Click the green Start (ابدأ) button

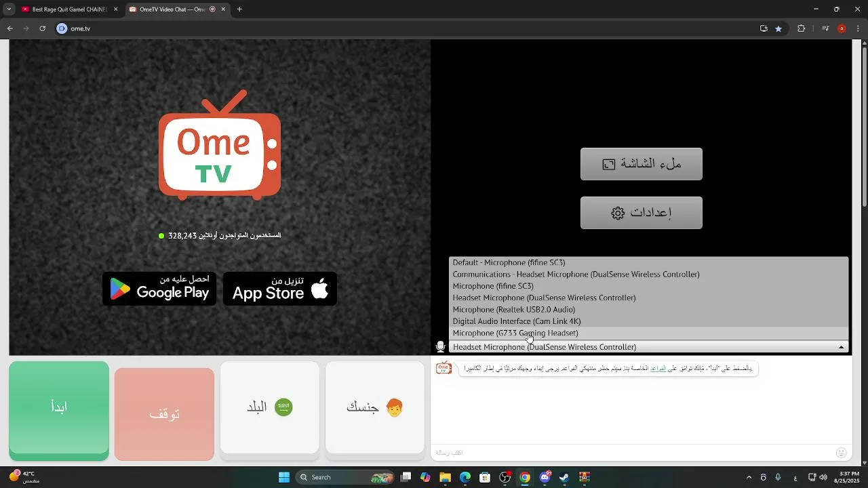click(x=59, y=410)
